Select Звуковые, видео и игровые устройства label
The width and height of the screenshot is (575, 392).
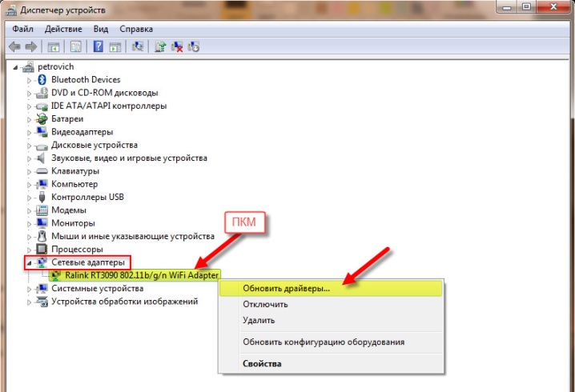pyautogui.click(x=129, y=158)
